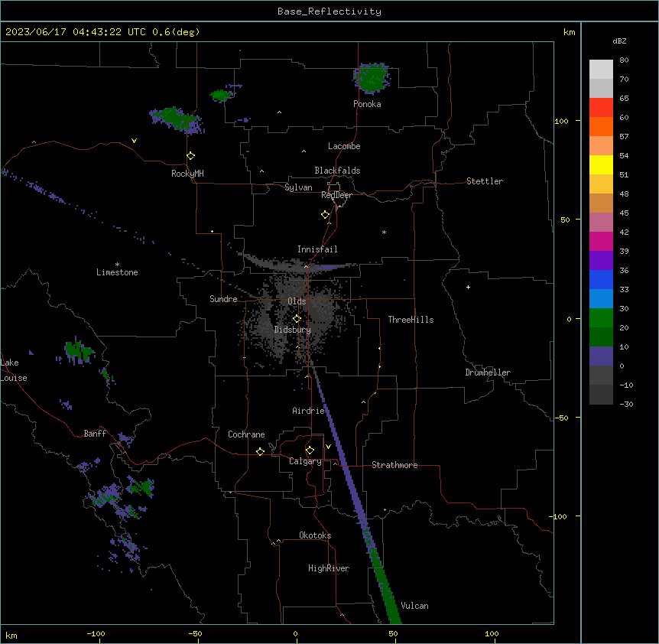Pick the orange 60-57 dBZ legend swatch
Screen dimensions: 659x644
tap(601, 126)
